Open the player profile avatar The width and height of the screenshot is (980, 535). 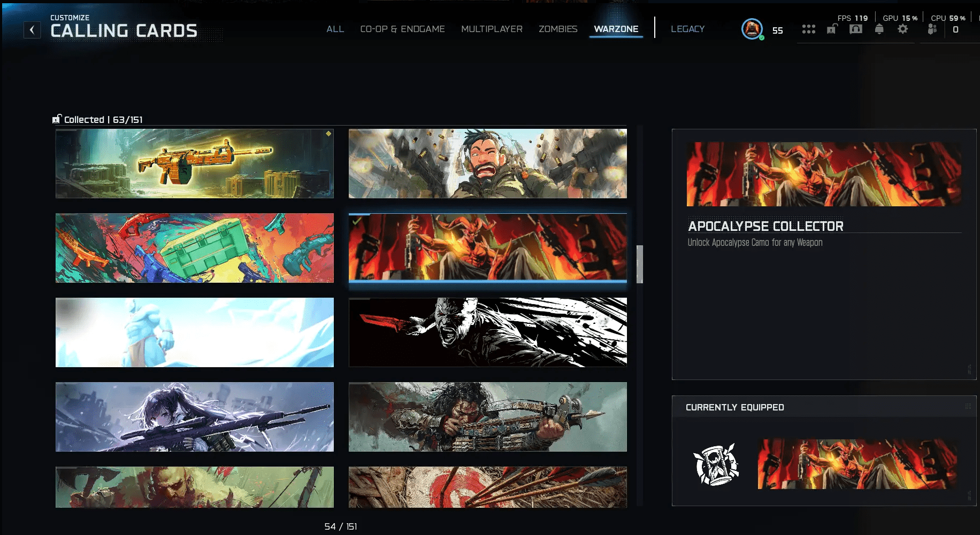(752, 29)
